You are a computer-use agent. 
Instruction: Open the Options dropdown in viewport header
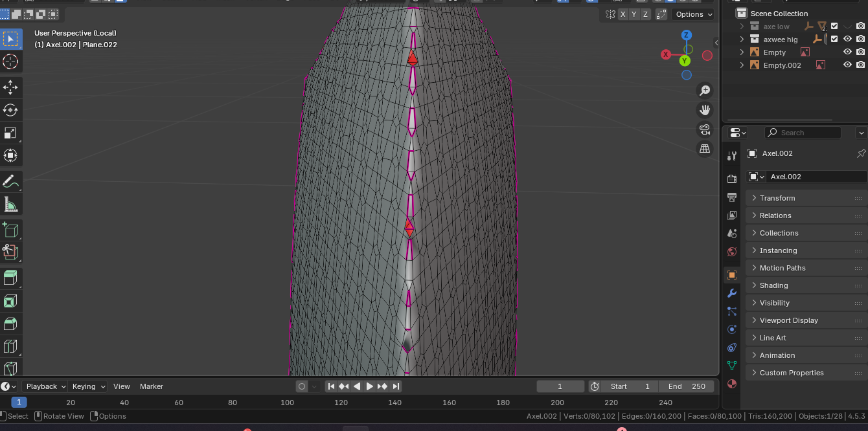[x=694, y=14]
